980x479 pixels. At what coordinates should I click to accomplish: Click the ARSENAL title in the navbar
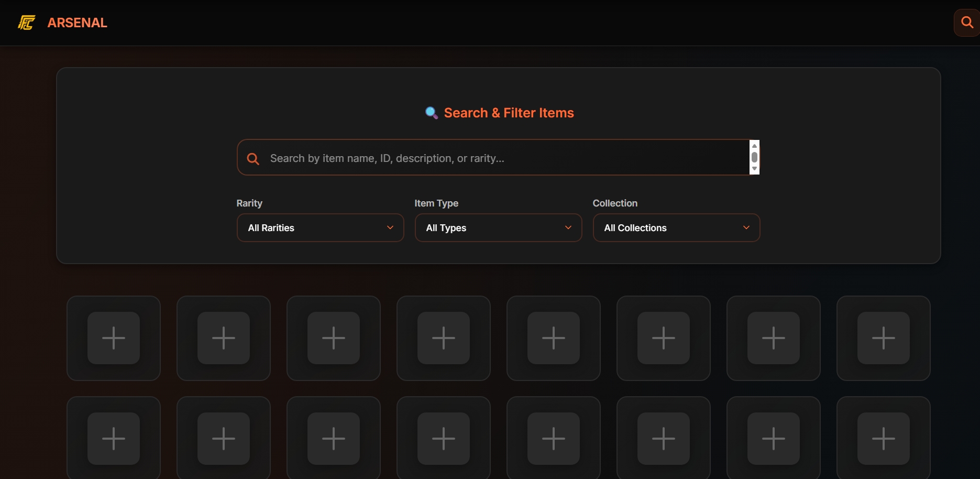[x=77, y=22]
